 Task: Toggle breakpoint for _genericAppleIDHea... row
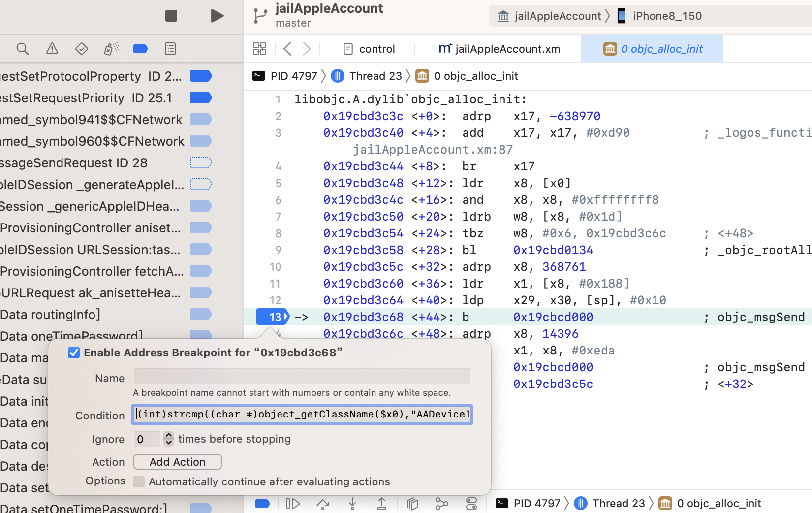tap(201, 206)
